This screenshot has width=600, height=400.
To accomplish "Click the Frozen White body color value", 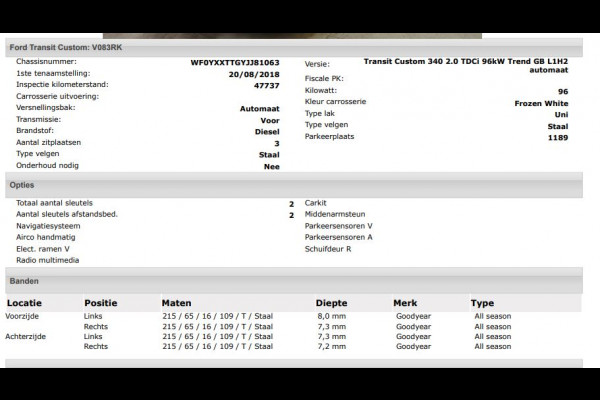I will click(542, 103).
